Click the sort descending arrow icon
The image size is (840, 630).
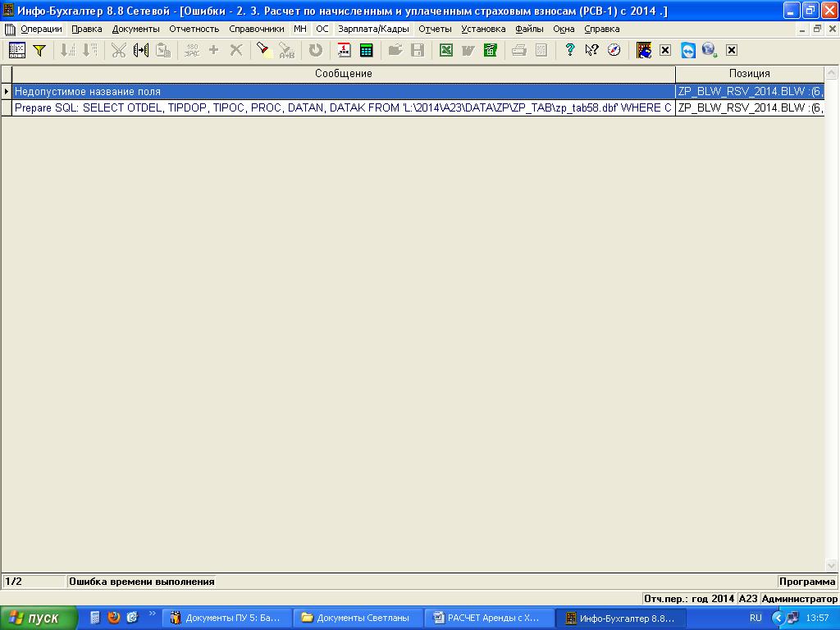click(89, 50)
